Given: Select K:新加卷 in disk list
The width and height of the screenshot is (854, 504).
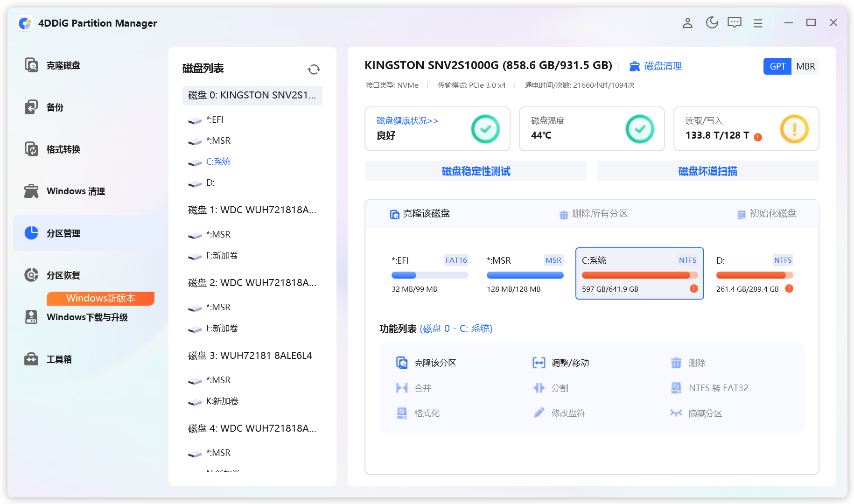Looking at the screenshot, I should tap(213, 401).
